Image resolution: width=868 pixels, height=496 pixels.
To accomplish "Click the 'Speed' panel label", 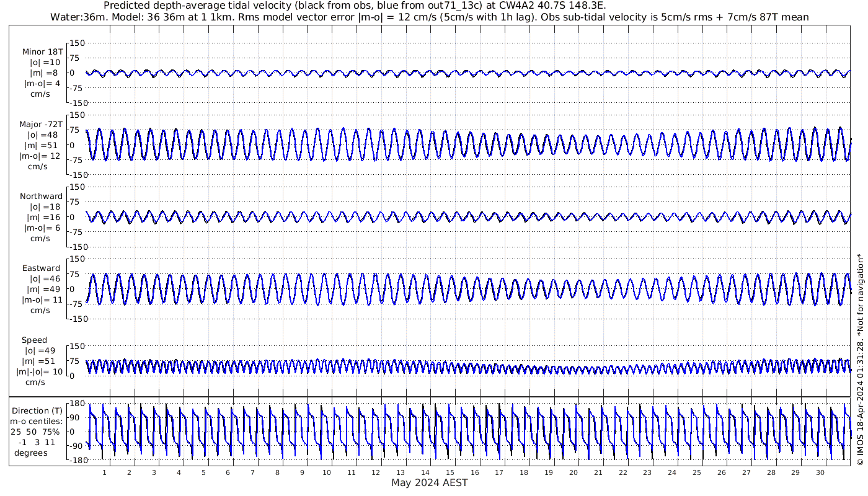I will click(x=34, y=340).
